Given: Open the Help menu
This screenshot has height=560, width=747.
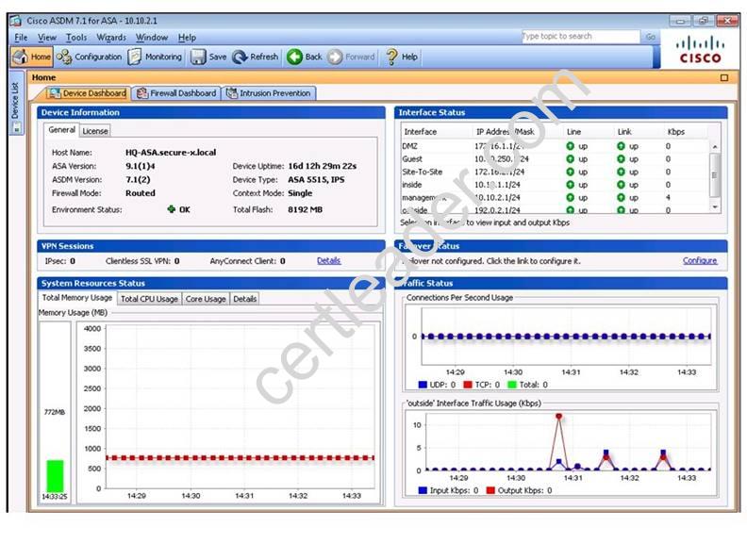Looking at the screenshot, I should (x=187, y=37).
